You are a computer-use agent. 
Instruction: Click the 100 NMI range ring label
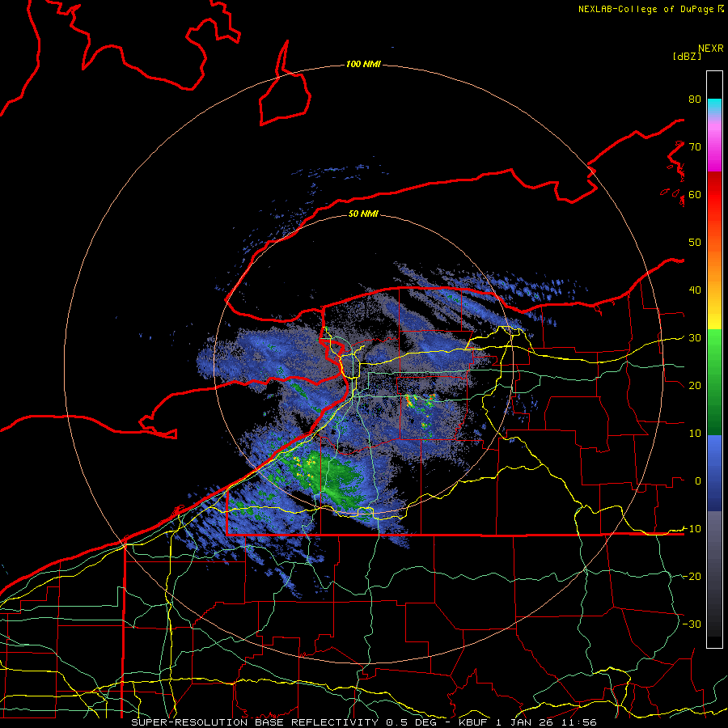tap(363, 64)
